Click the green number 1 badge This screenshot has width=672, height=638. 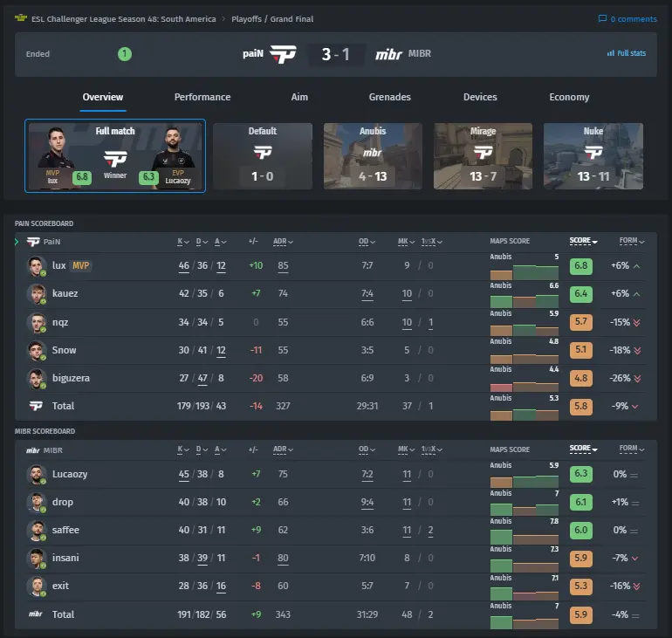(125, 54)
